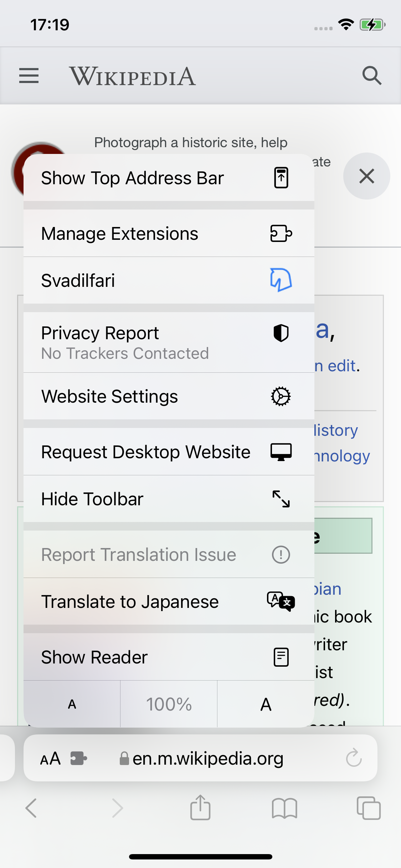Image resolution: width=401 pixels, height=868 pixels.
Task: Tap the AA page settings button
Action: click(50, 758)
